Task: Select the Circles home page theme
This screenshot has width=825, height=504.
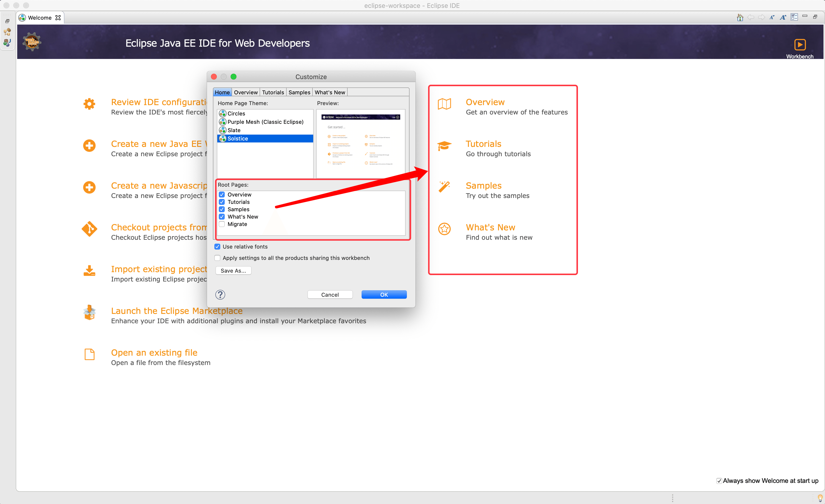Action: point(265,113)
